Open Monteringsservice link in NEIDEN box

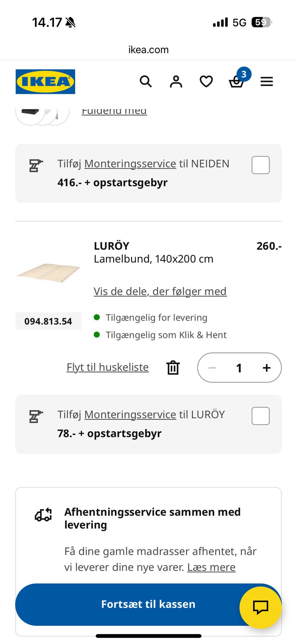(x=130, y=164)
